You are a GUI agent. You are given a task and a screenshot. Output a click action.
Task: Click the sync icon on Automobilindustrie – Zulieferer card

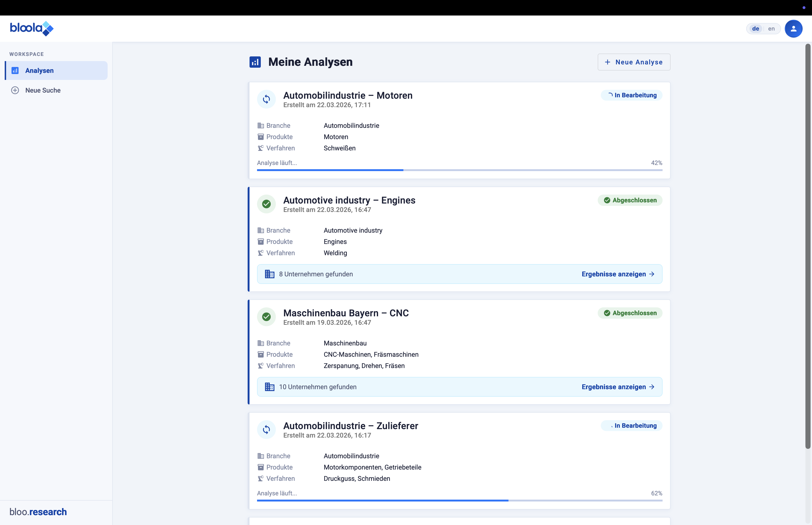pos(266,430)
